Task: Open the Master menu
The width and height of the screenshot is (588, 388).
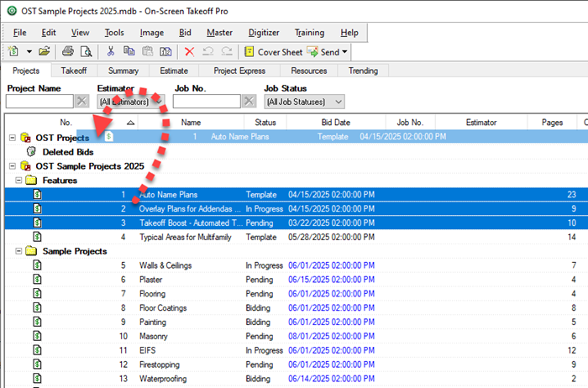Action: point(219,33)
